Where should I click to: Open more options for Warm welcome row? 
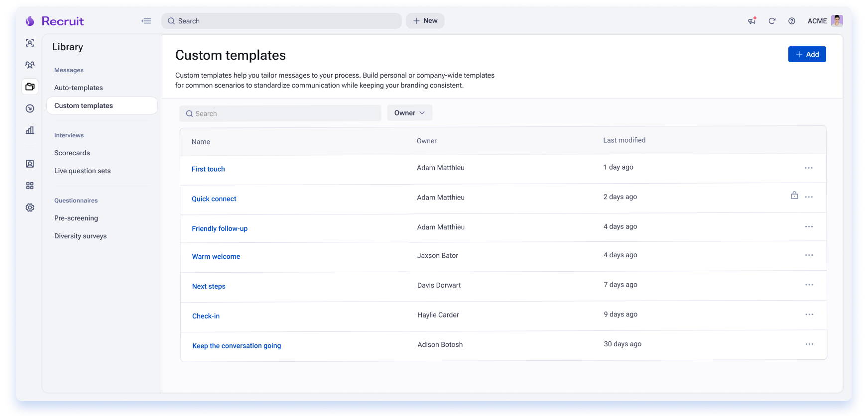point(809,255)
